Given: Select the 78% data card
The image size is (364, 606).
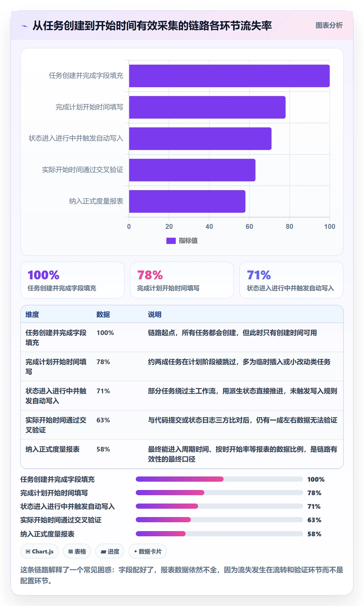Looking at the screenshot, I should 182,280.
